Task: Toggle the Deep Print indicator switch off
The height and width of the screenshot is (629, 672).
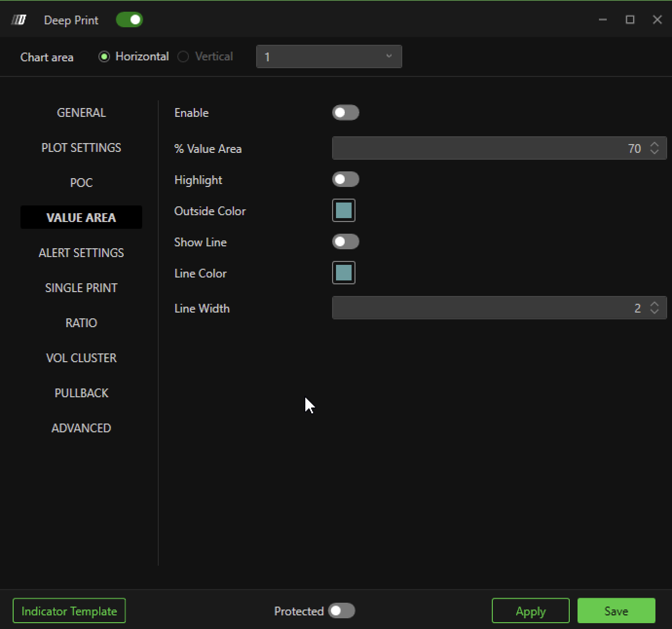Action: (129, 20)
